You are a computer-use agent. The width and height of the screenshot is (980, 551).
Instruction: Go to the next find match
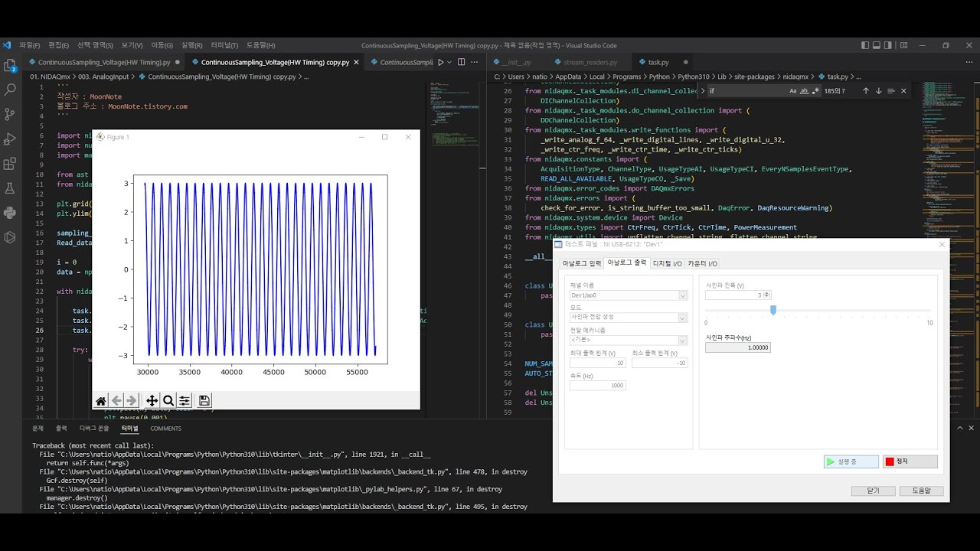click(878, 91)
